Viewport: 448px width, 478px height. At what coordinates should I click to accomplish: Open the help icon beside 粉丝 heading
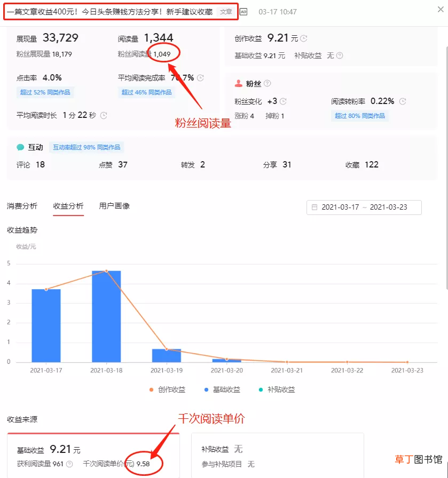click(267, 83)
